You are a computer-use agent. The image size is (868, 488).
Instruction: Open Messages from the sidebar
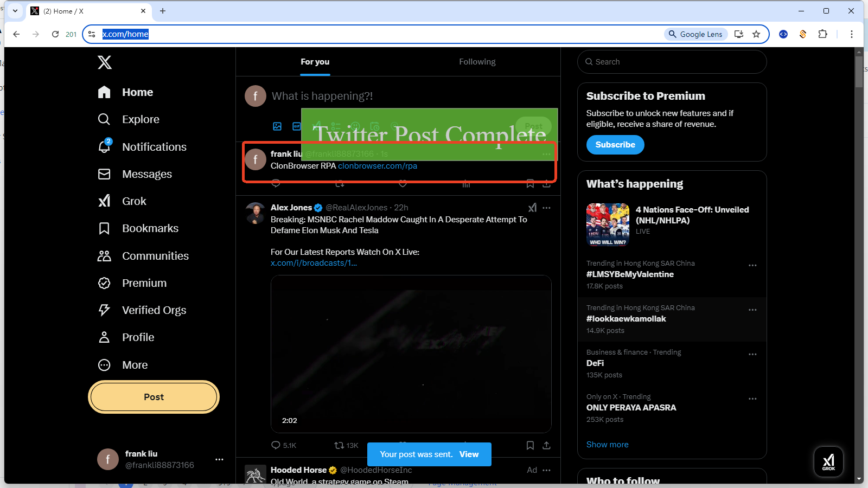click(x=135, y=174)
